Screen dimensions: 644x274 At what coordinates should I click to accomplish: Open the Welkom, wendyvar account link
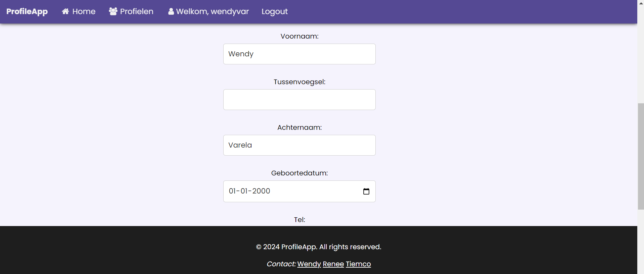pyautogui.click(x=212, y=11)
